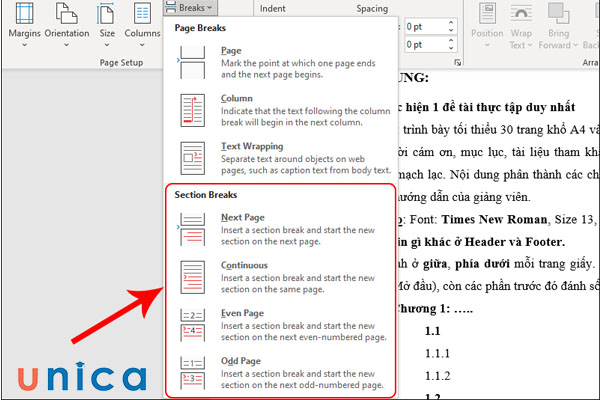
Task: Expand the arrow under Columns
Action: point(142,45)
